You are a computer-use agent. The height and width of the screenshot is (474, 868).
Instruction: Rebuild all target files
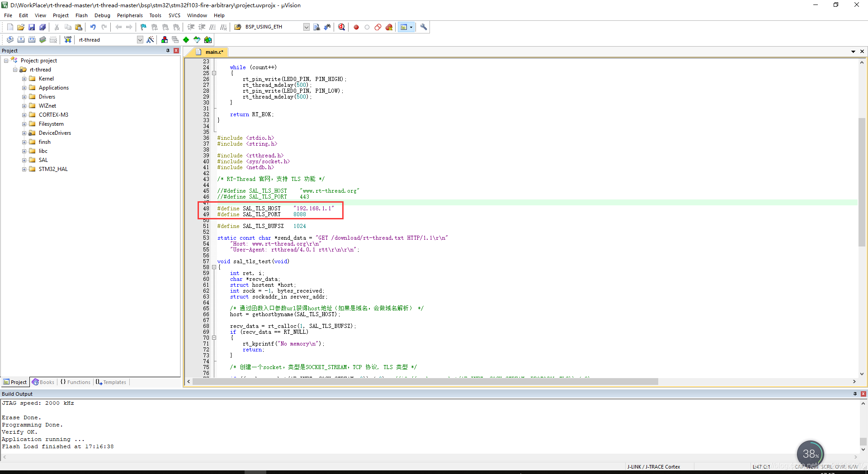click(32, 39)
